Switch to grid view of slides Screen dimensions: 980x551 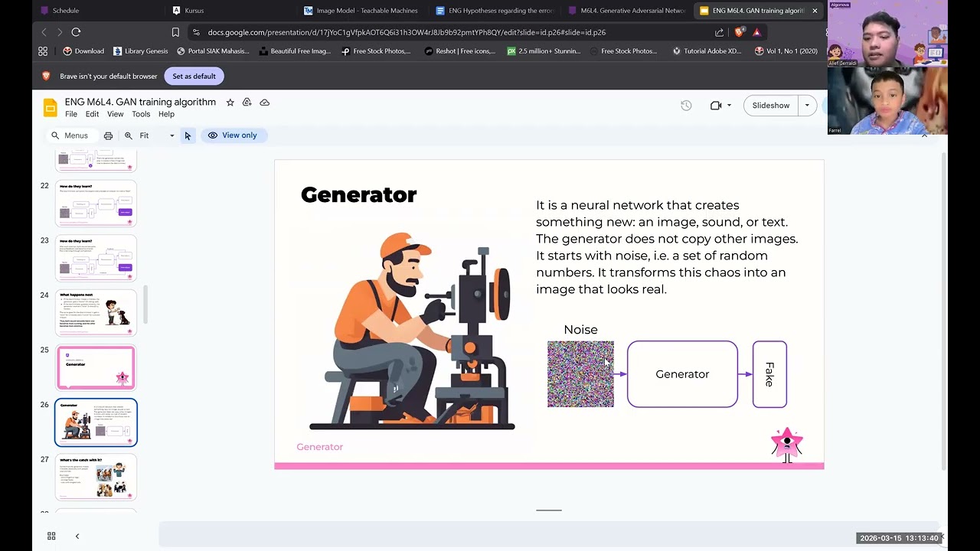click(51, 536)
